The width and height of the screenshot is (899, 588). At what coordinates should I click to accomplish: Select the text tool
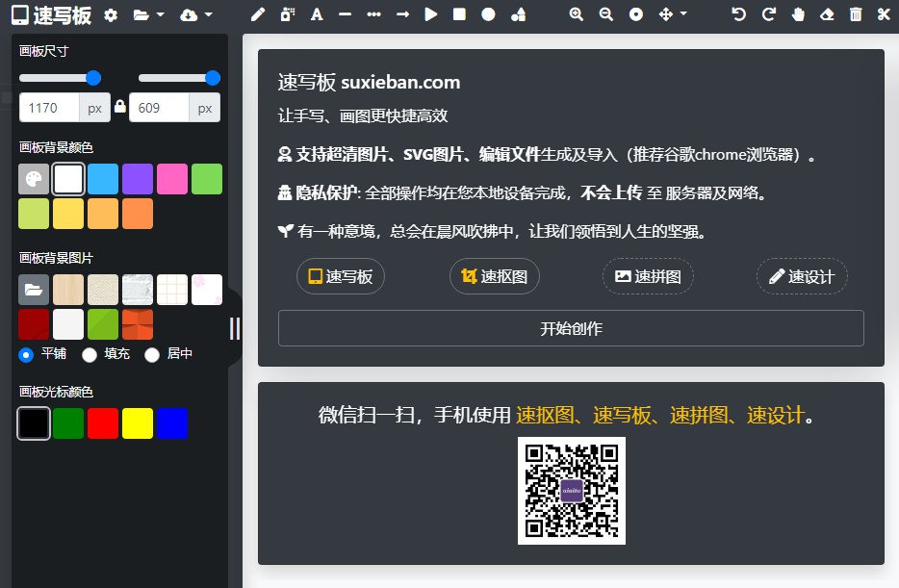pyautogui.click(x=317, y=14)
